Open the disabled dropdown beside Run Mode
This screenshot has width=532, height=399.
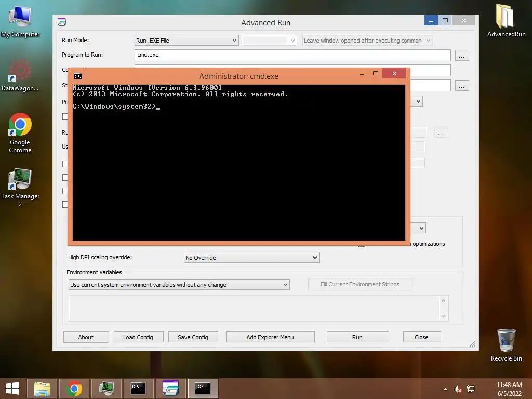pos(270,41)
